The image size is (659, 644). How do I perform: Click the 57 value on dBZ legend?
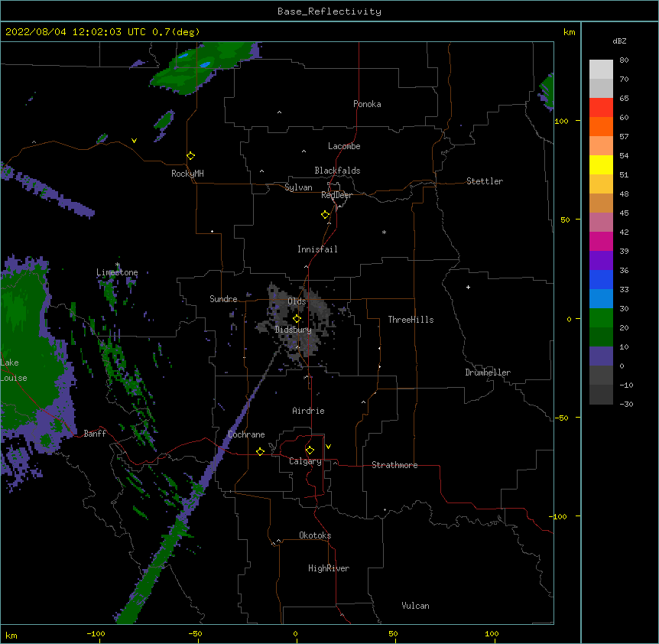624,137
